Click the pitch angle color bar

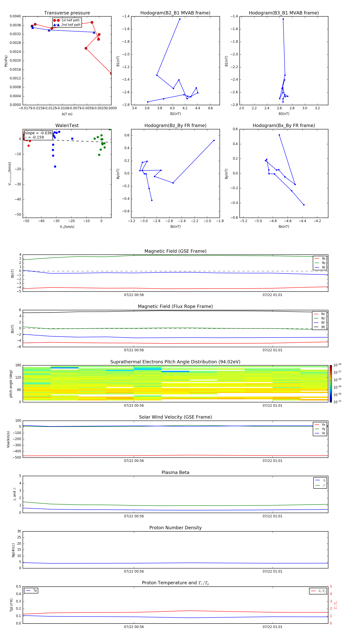[331, 383]
